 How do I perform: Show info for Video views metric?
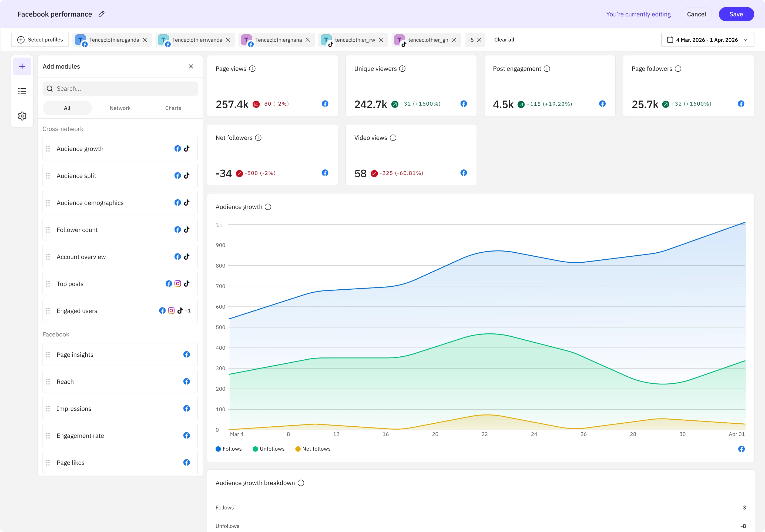point(393,138)
